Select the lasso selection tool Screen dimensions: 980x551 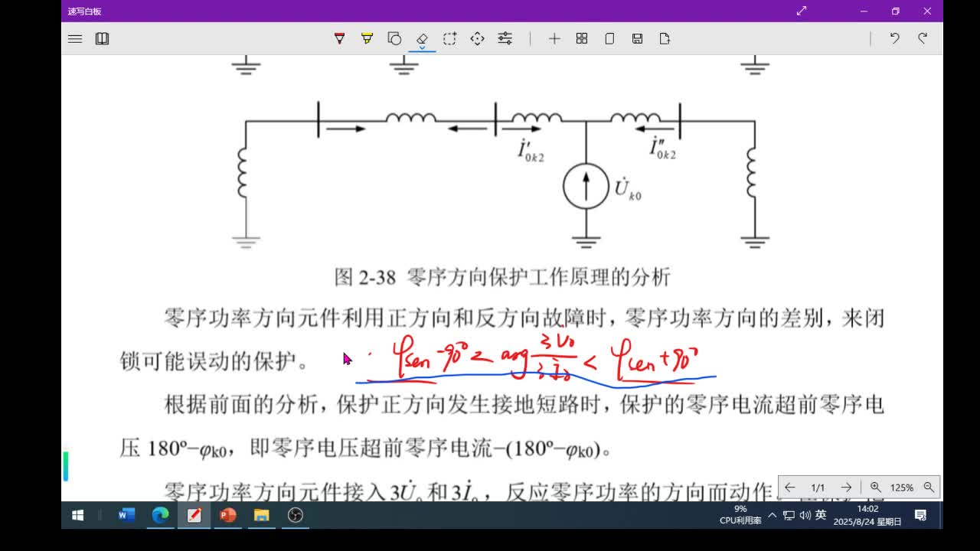449,38
